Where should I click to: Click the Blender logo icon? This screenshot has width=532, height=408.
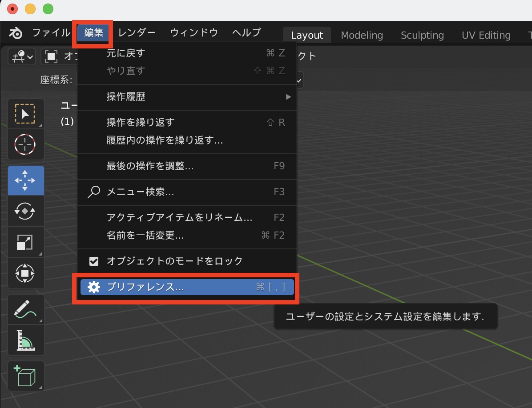point(15,32)
